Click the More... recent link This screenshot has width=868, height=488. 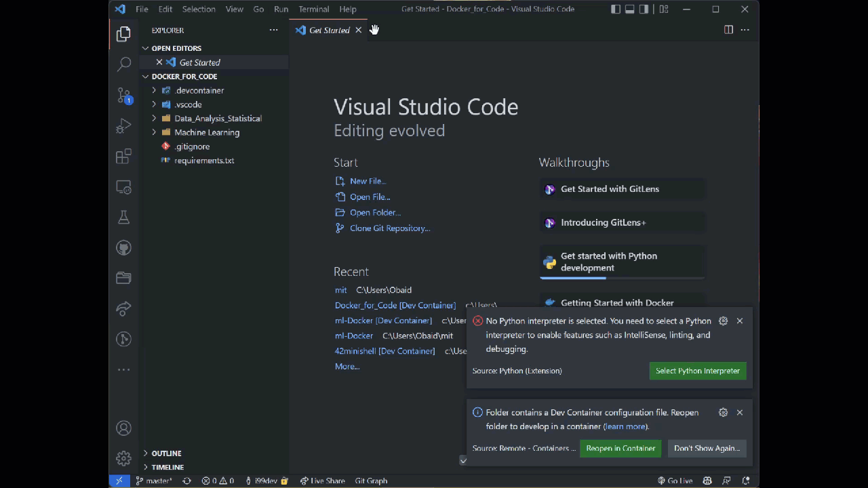[347, 367]
